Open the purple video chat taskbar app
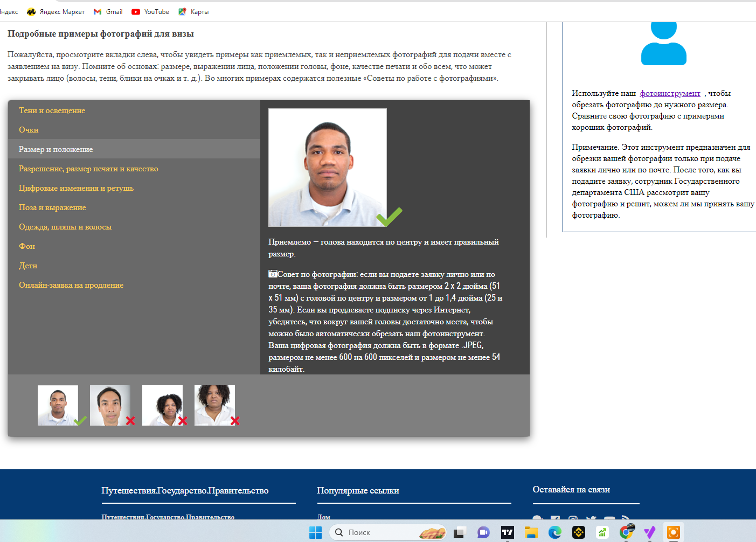Screen dimensions: 756x542 pos(483,533)
